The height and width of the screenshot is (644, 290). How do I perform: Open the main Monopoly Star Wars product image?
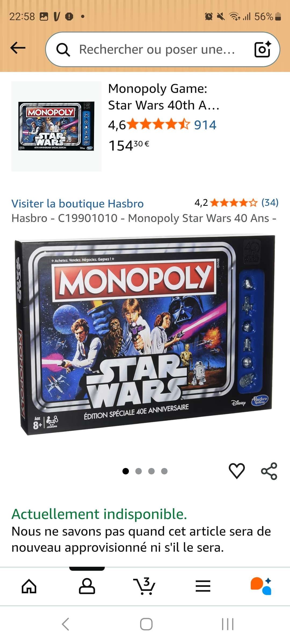pos(145,335)
